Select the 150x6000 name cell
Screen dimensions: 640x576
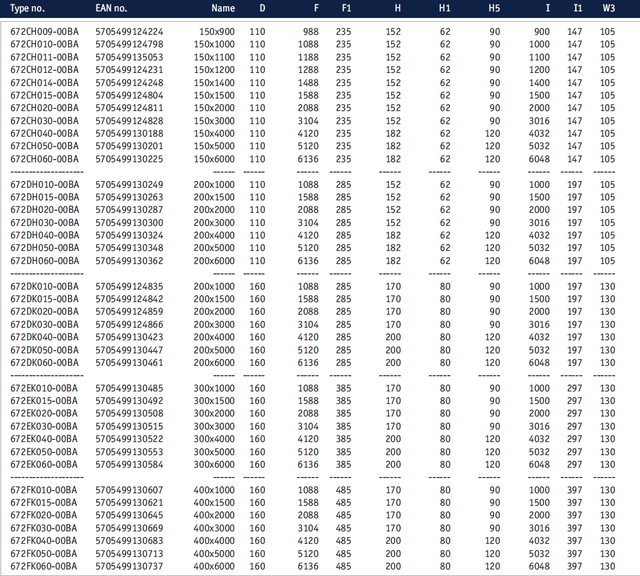(214, 159)
